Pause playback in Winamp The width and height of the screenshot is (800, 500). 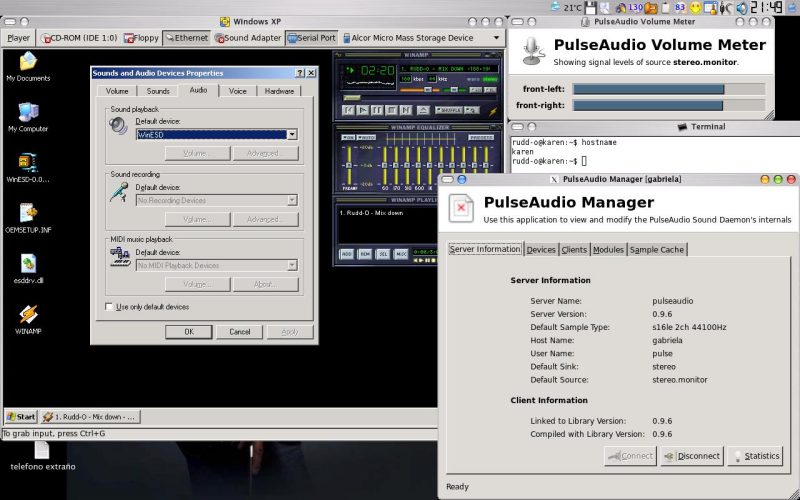(x=377, y=110)
